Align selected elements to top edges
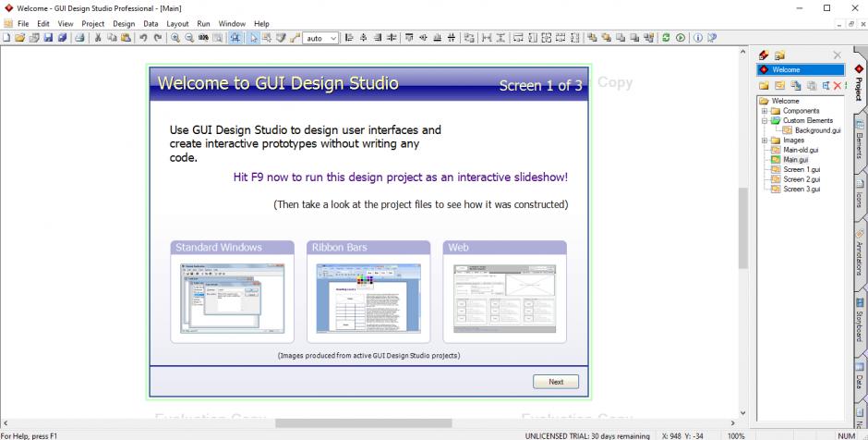This screenshot has height=440, width=868. (x=410, y=38)
